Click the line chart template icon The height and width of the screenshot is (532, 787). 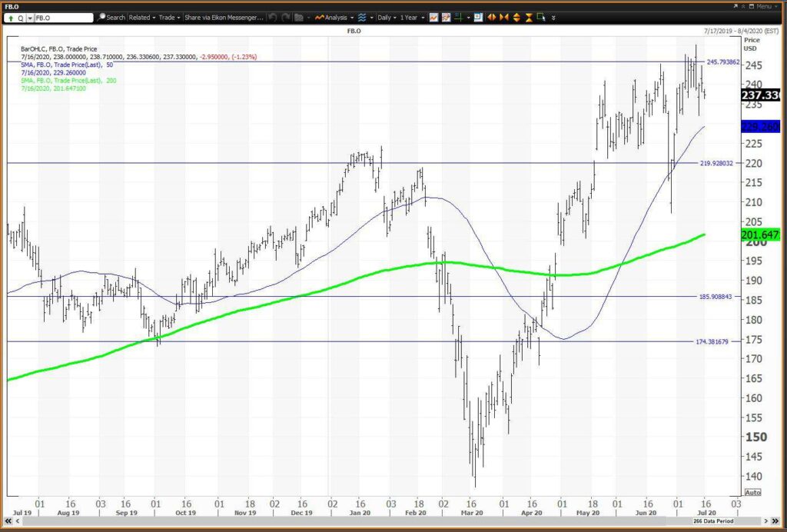(433, 18)
